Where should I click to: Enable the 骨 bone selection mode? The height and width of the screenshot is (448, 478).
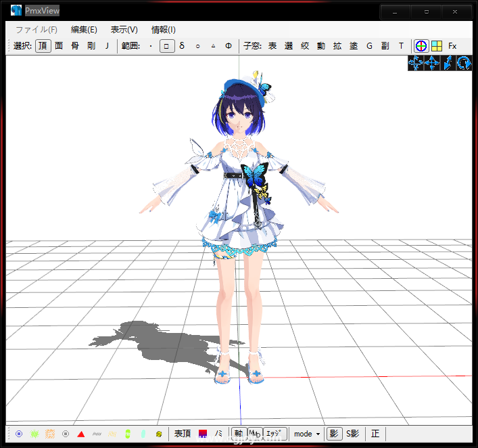pos(75,46)
